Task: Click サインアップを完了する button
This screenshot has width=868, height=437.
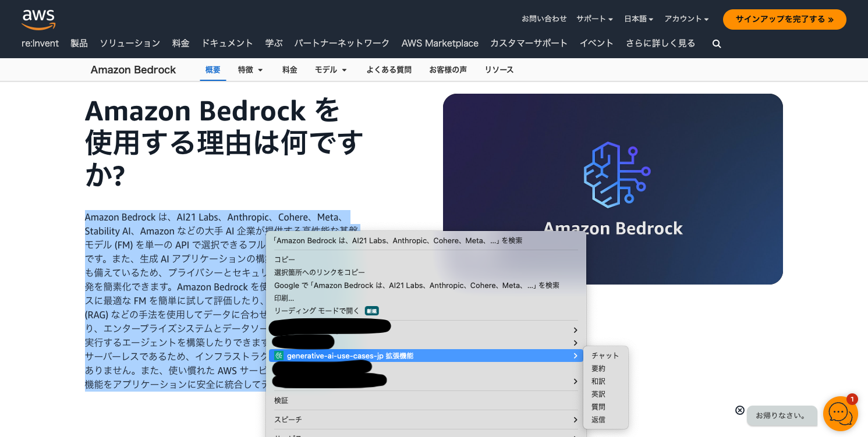Action: point(784,19)
